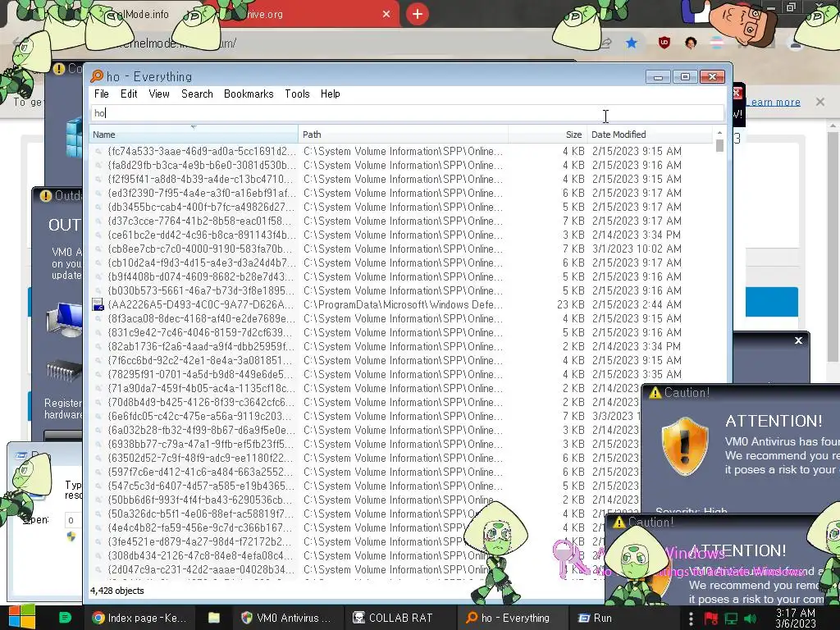Dismiss Chrome infobar with its X
The height and width of the screenshot is (630, 840).
click(820, 102)
